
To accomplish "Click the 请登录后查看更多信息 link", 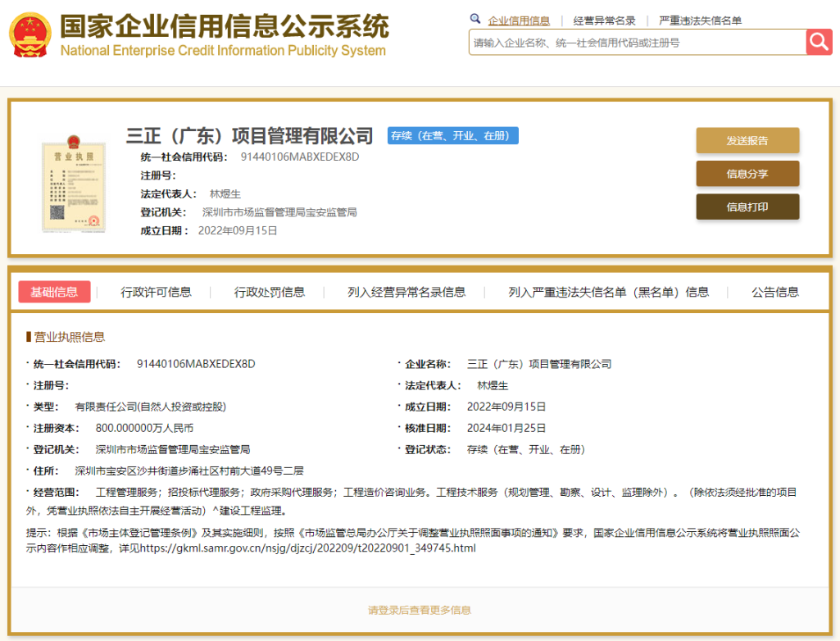I will pyautogui.click(x=420, y=610).
